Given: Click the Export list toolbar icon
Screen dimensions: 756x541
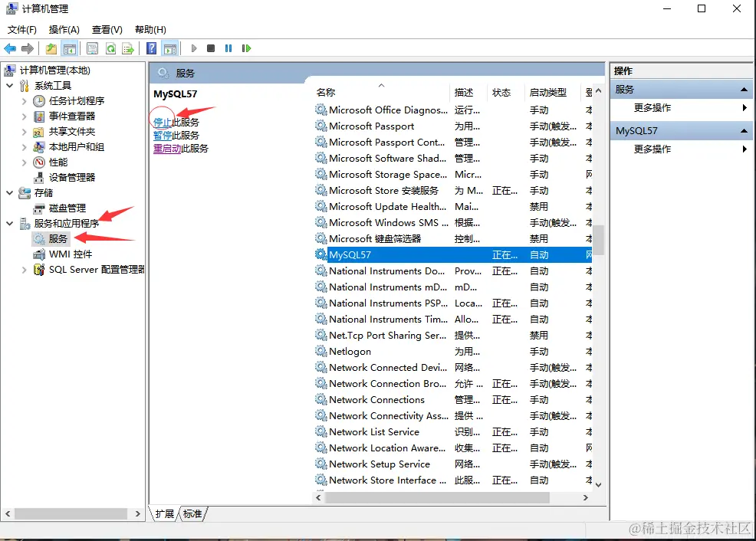Looking at the screenshot, I should (x=128, y=48).
